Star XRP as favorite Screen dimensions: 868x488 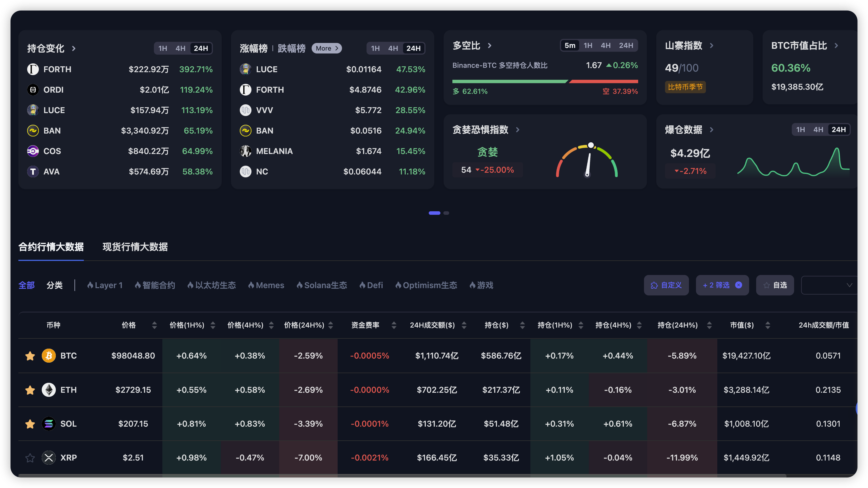[x=30, y=458]
